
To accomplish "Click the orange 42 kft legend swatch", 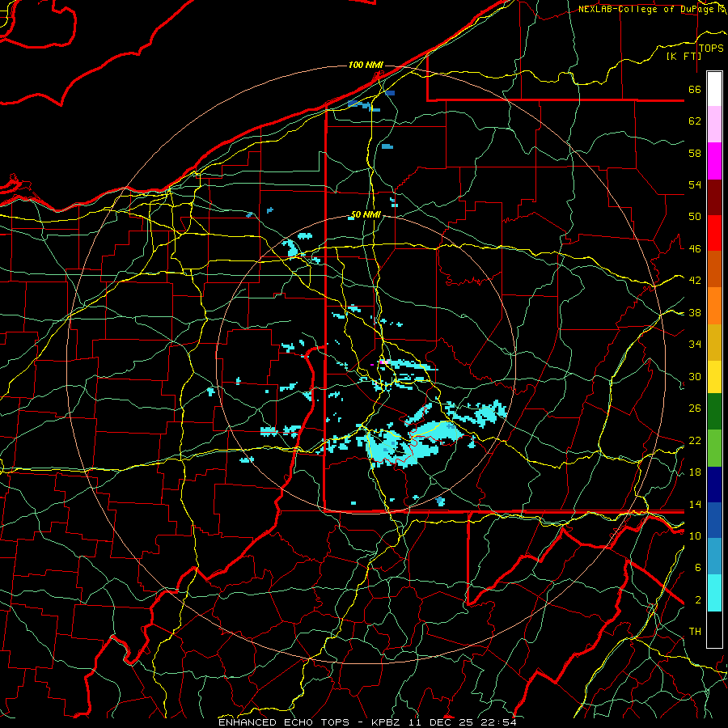I will [714, 306].
